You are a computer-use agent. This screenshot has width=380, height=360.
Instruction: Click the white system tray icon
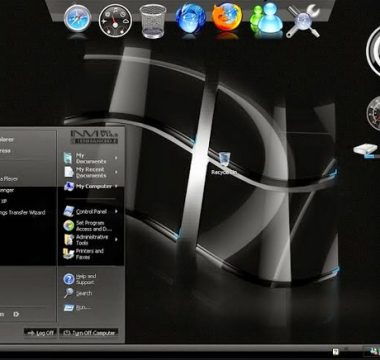(336, 351)
